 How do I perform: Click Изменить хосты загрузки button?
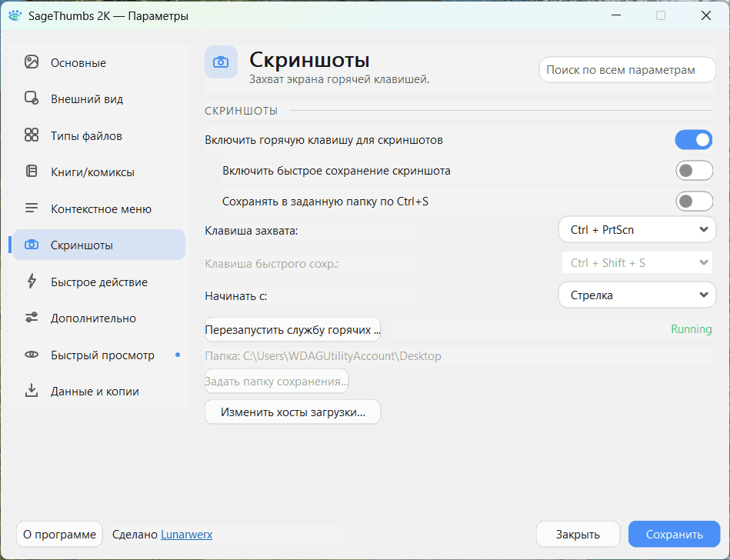(293, 412)
